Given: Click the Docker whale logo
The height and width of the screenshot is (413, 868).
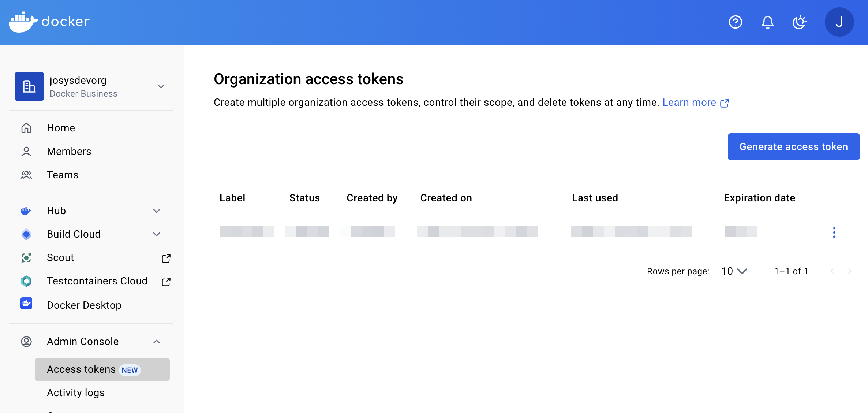Looking at the screenshot, I should [x=23, y=22].
